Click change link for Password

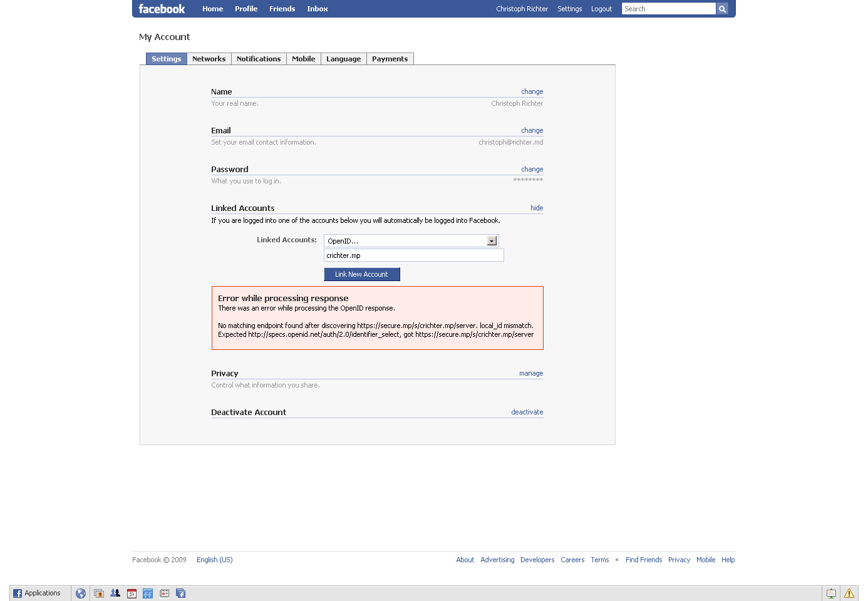(x=532, y=169)
